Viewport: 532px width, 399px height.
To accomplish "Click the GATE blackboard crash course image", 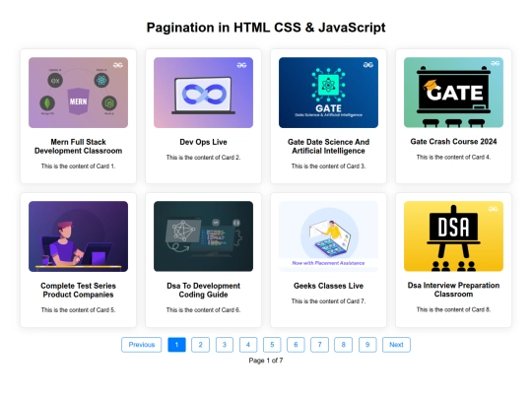I will tap(453, 93).
